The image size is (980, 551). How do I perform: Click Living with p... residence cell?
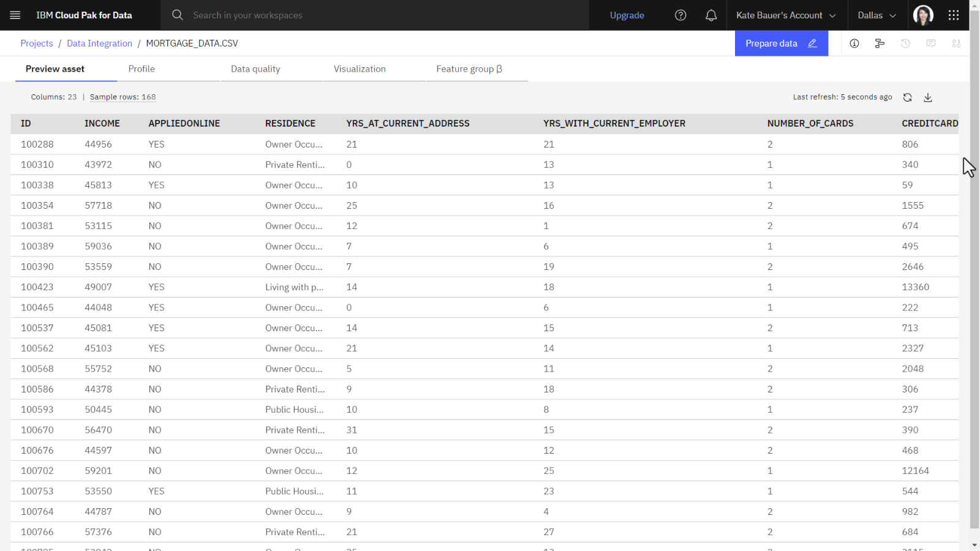coord(295,287)
